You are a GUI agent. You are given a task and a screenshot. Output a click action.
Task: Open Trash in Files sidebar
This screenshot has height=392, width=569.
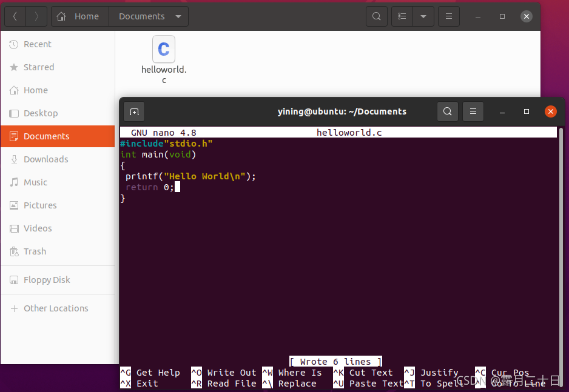coord(58,251)
